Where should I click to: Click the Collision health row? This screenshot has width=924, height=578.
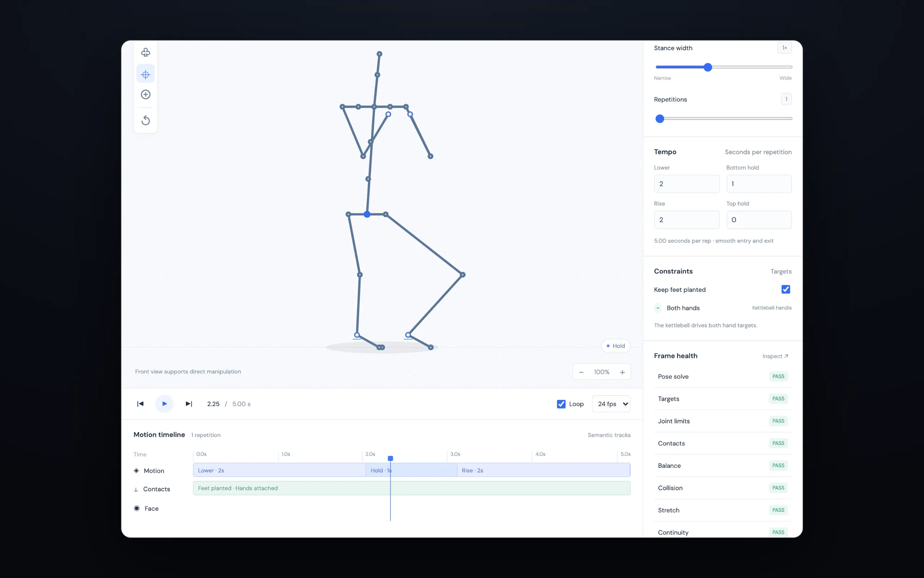pyautogui.click(x=722, y=488)
